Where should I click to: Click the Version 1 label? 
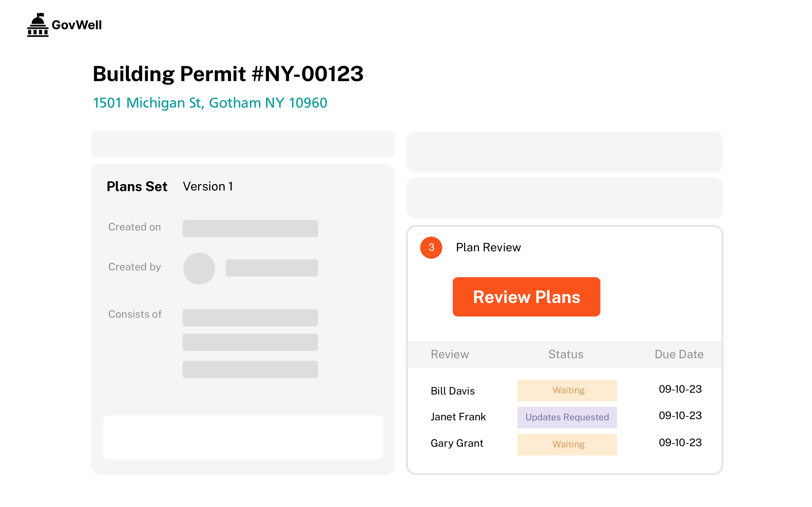208,187
